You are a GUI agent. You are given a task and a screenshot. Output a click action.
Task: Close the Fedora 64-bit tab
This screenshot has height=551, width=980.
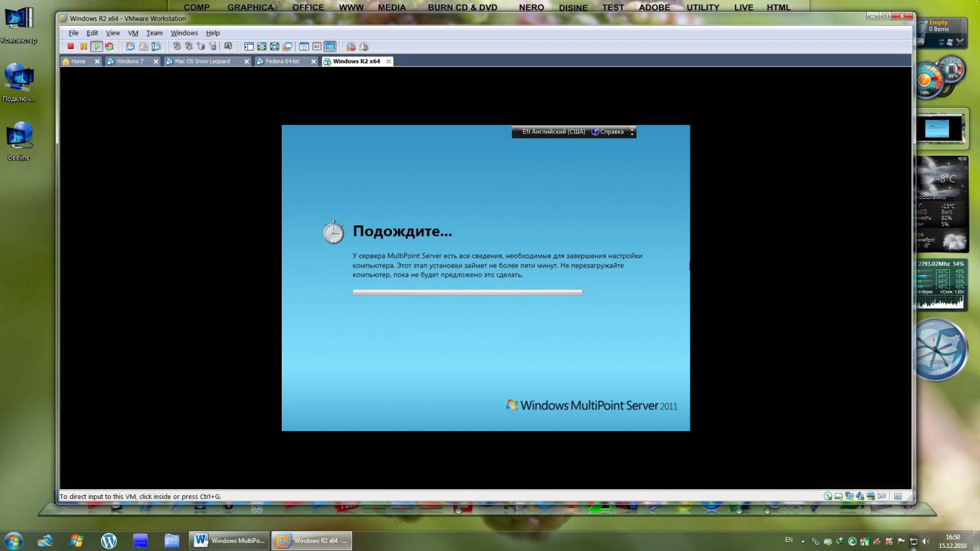pyautogui.click(x=314, y=61)
